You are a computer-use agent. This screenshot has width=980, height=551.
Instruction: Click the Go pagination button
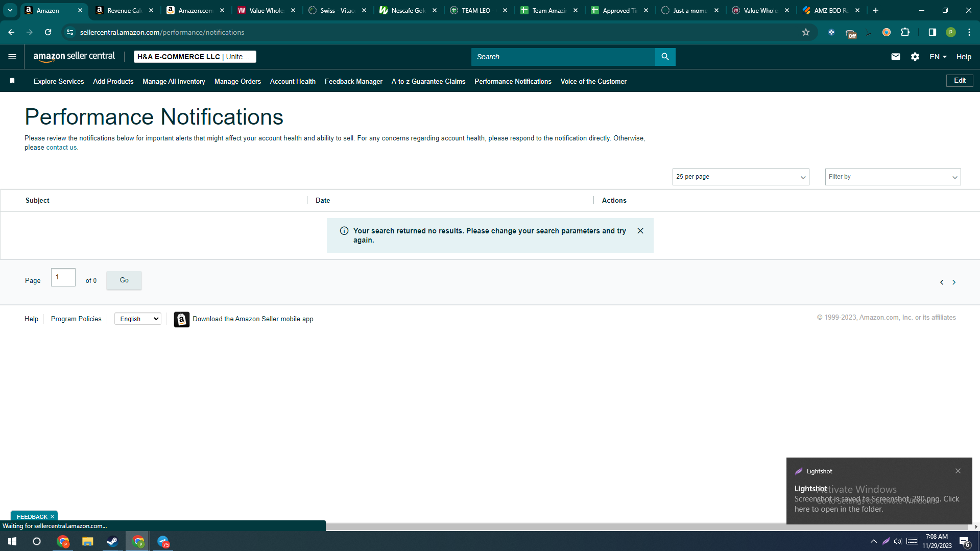click(124, 280)
